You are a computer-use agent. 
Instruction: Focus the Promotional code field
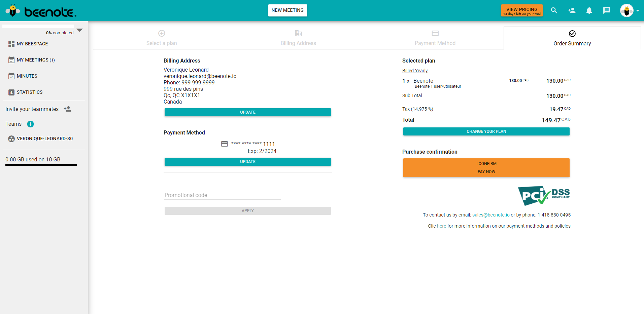[223, 195]
